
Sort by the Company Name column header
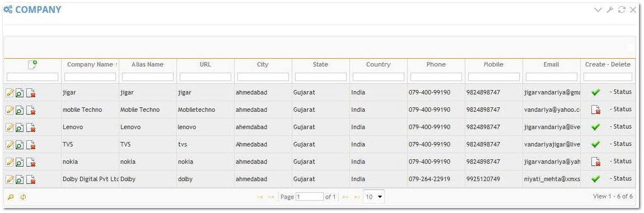coord(90,64)
